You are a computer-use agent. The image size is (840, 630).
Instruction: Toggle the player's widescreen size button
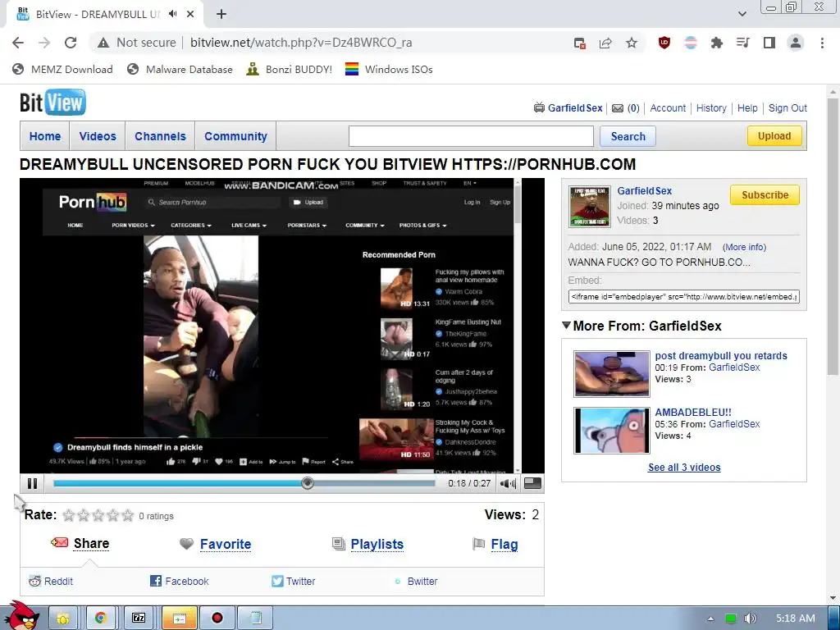[x=532, y=483]
